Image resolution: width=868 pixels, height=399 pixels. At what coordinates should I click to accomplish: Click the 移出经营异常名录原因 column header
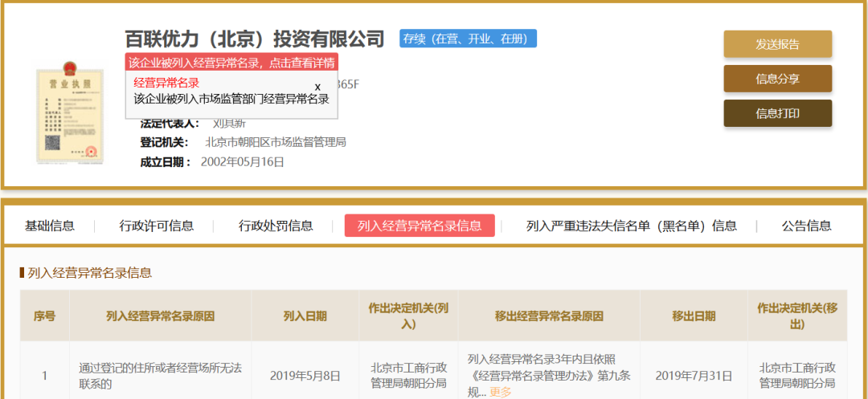[549, 316]
